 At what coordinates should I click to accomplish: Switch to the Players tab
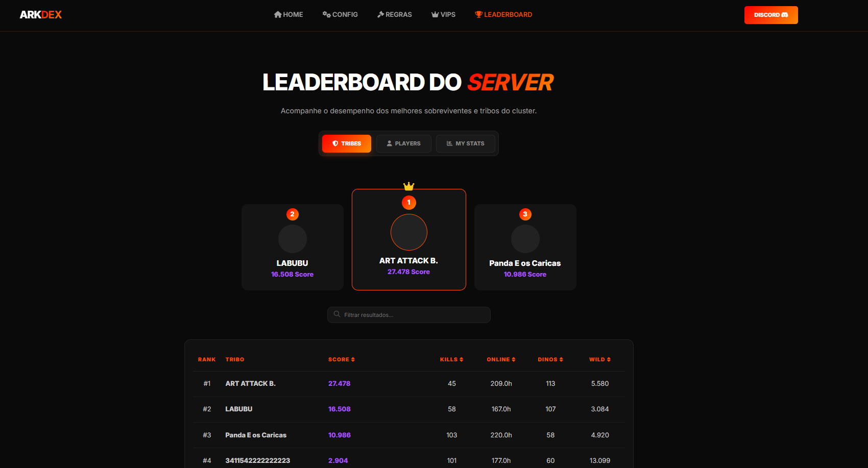(x=404, y=143)
